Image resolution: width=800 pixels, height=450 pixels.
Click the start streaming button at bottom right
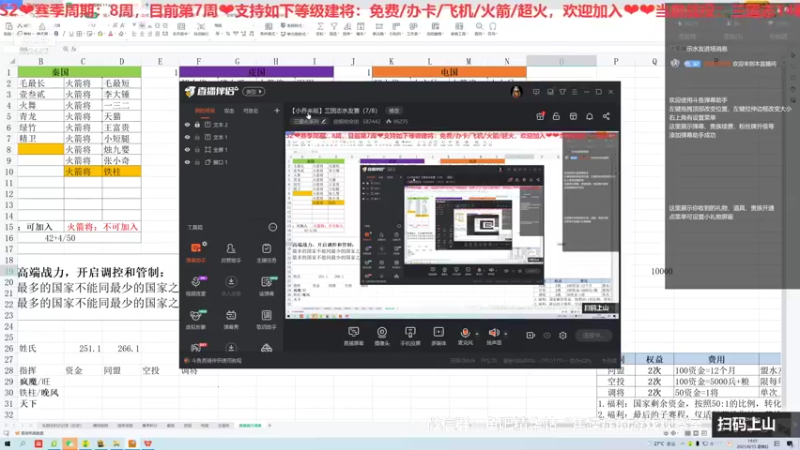point(593,335)
